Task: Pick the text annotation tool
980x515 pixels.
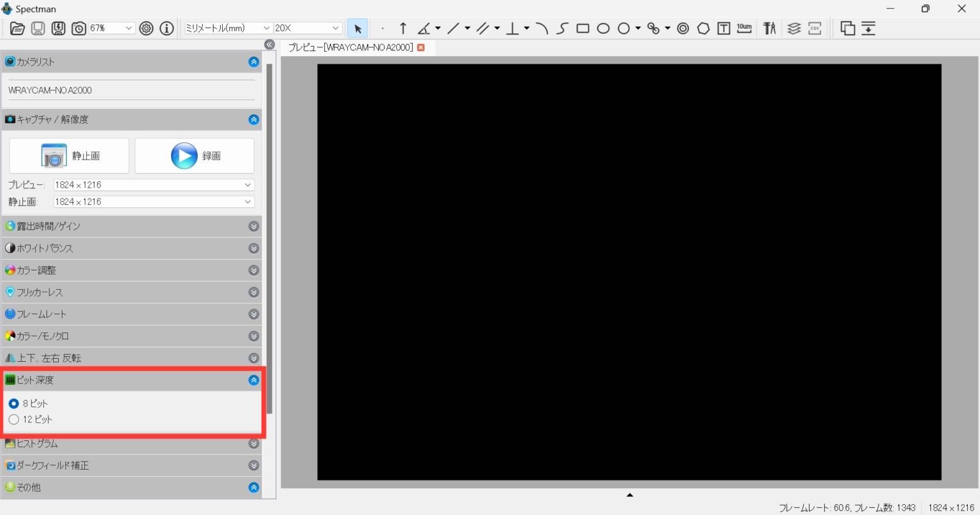Action: pyautogui.click(x=724, y=28)
